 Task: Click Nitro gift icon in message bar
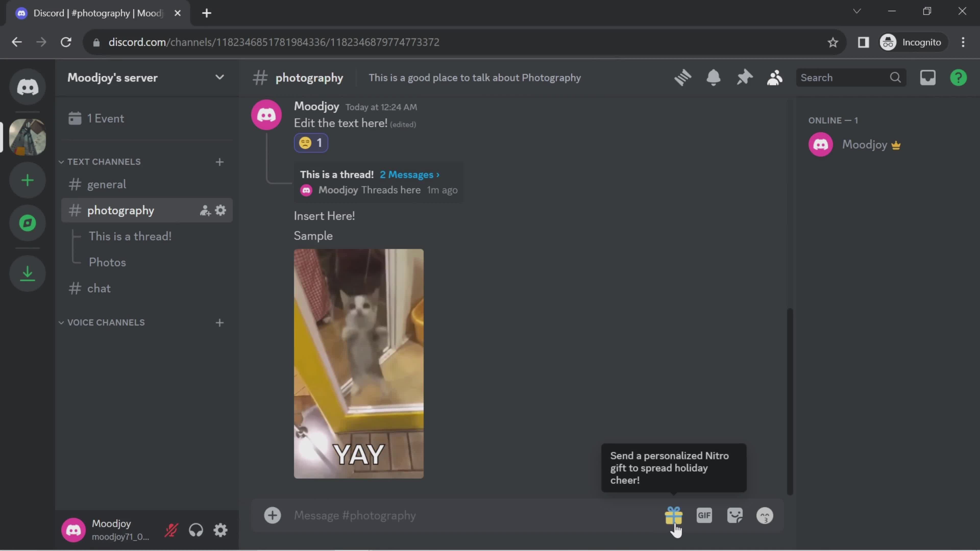pyautogui.click(x=673, y=516)
